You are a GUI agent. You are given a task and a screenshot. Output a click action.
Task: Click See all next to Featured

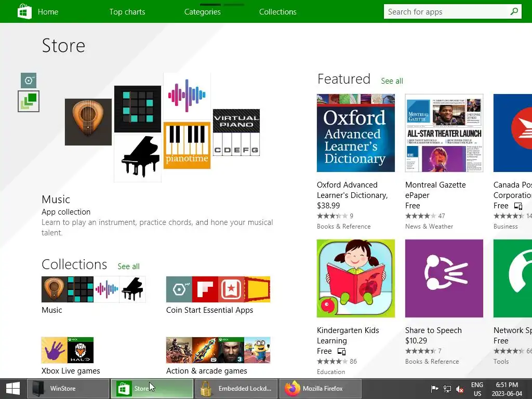click(x=392, y=81)
